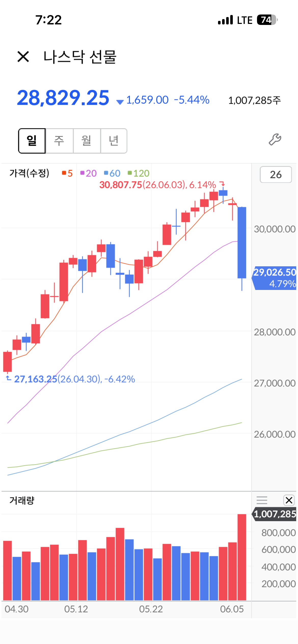Screen dimensions: 298x644
Task: Tap the 29,026.50 current price label
Action: [x=274, y=278]
